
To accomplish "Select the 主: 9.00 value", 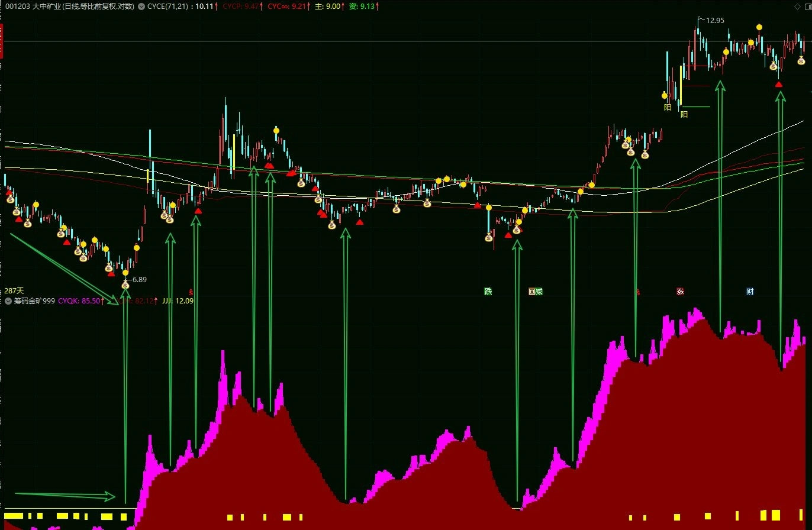I will click(327, 7).
